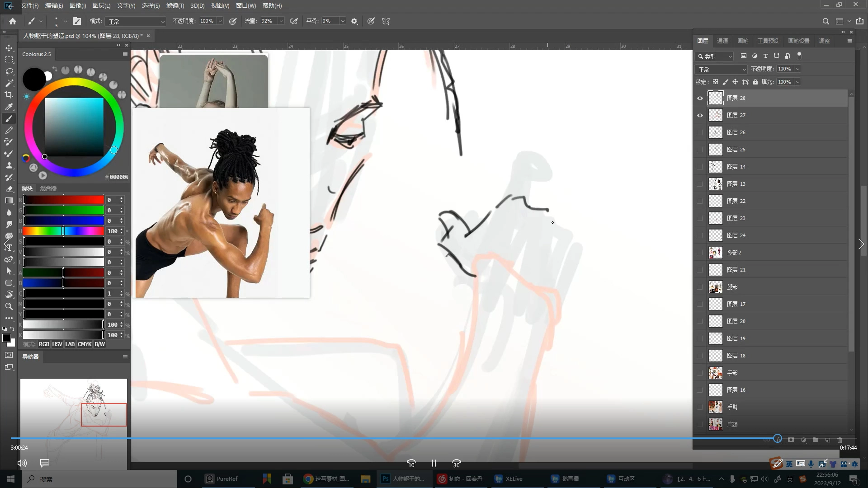868x488 pixels.
Task: Select the Eraser tool
Action: tap(9, 189)
